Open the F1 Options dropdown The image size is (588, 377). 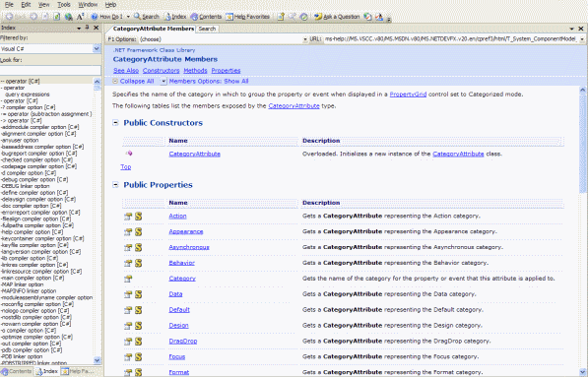pyautogui.click(x=305, y=39)
